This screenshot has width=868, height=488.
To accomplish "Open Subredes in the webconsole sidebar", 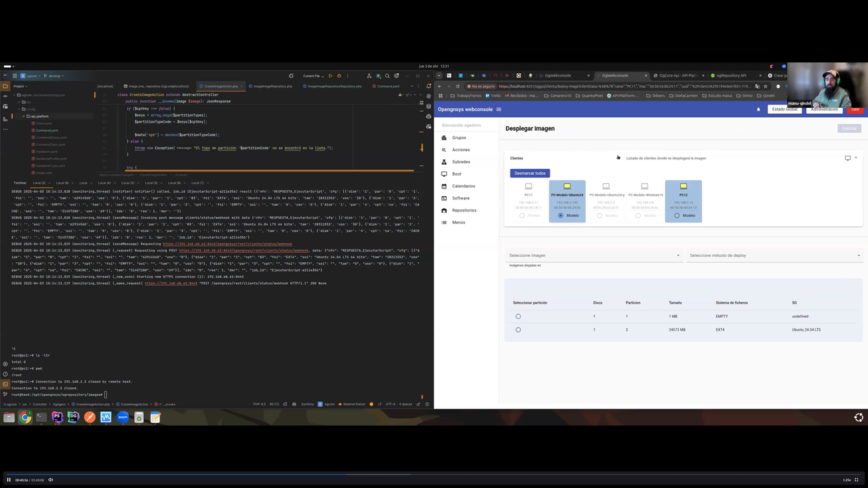I will coord(461,162).
